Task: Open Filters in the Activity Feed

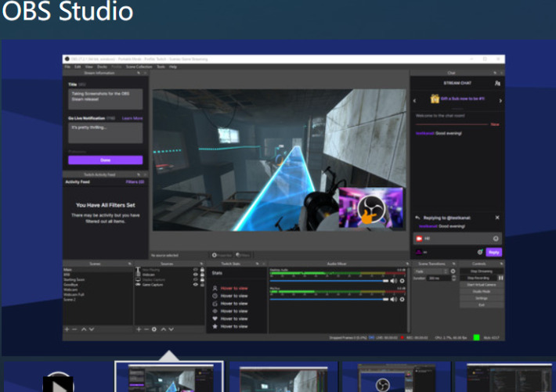Action: pyautogui.click(x=135, y=182)
